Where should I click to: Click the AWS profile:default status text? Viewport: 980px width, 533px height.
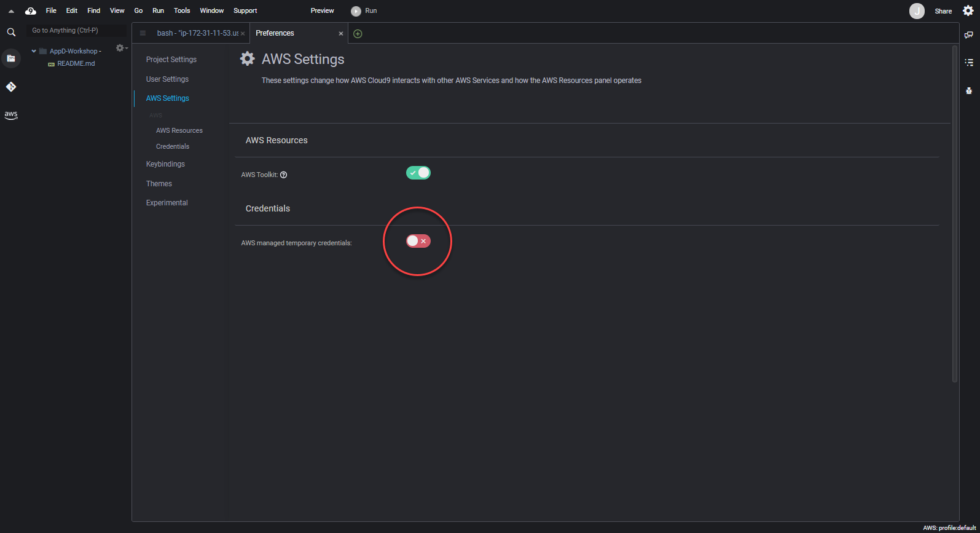pyautogui.click(x=949, y=528)
